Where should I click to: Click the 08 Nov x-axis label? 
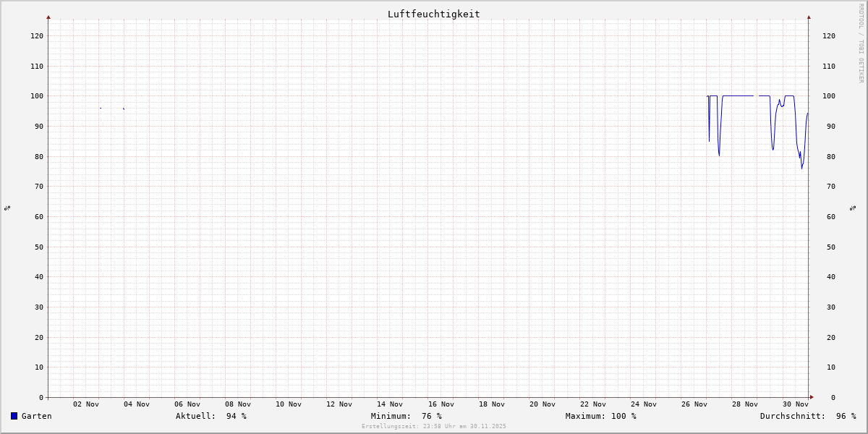(x=238, y=404)
